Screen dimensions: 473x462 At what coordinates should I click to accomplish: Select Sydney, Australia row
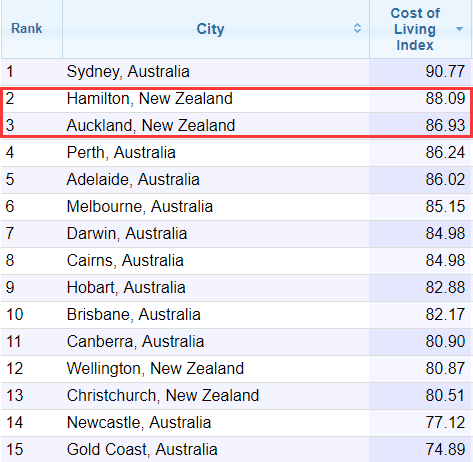[x=236, y=72]
